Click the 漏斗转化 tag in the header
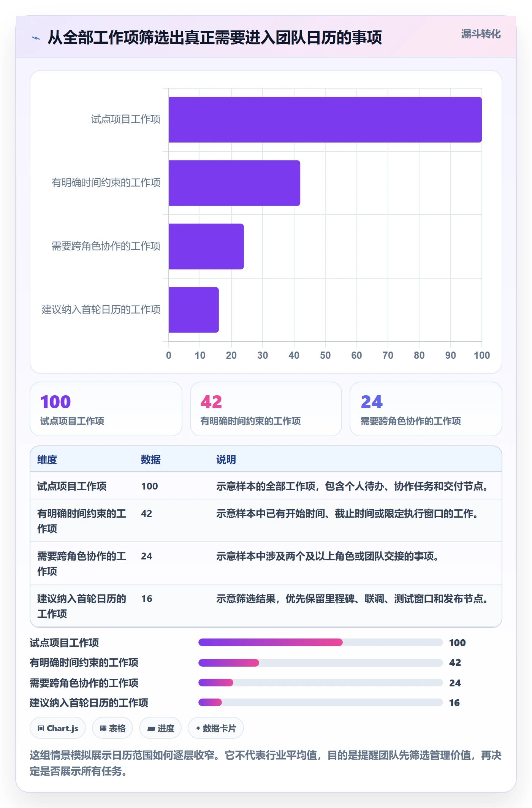The image size is (532, 808). (x=481, y=34)
